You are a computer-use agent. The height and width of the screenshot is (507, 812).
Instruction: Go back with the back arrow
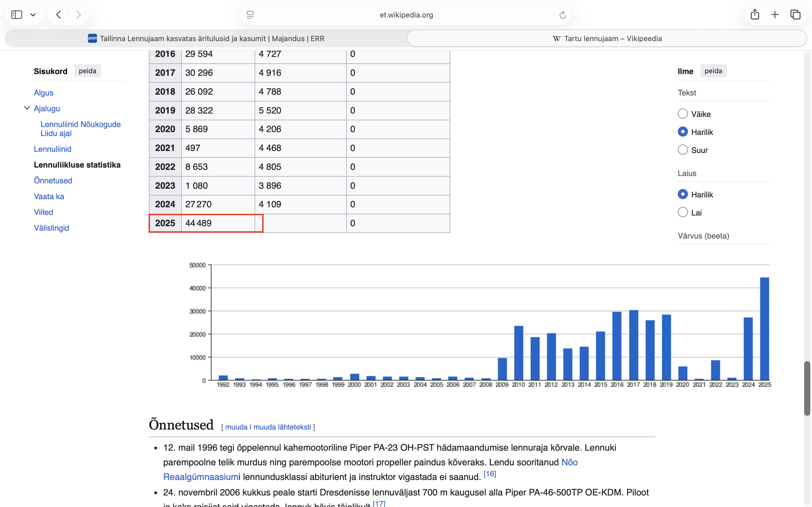pyautogui.click(x=59, y=14)
